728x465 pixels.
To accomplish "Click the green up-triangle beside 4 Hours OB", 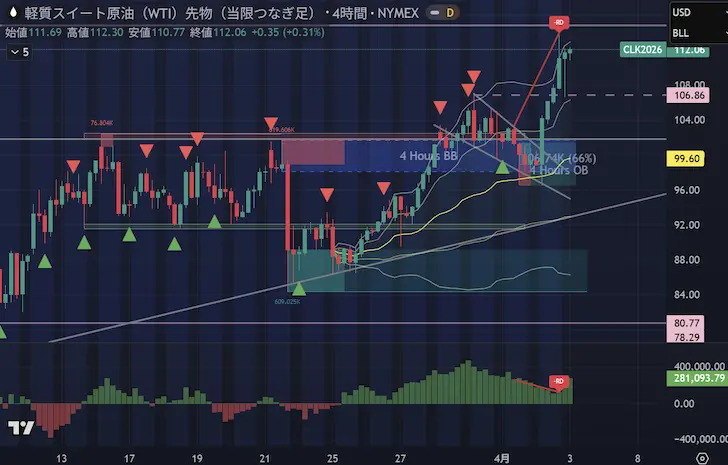I will [502, 165].
